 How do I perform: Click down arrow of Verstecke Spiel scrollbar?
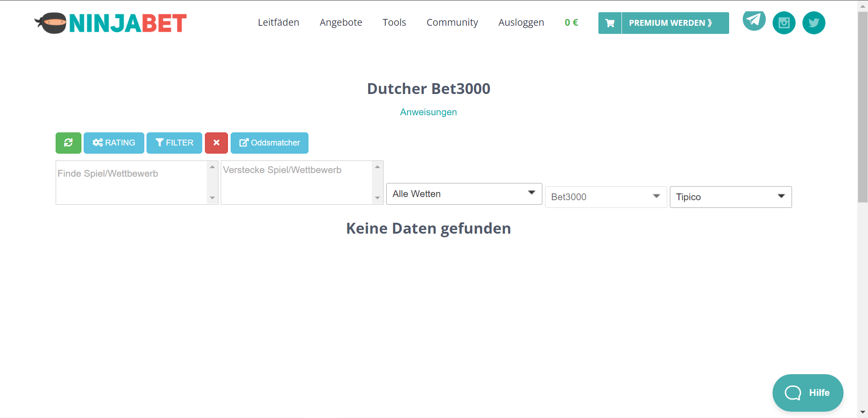[378, 198]
